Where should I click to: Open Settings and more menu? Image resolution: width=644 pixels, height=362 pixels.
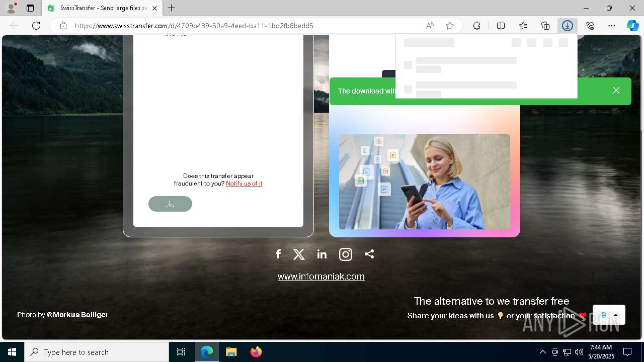(612, 26)
